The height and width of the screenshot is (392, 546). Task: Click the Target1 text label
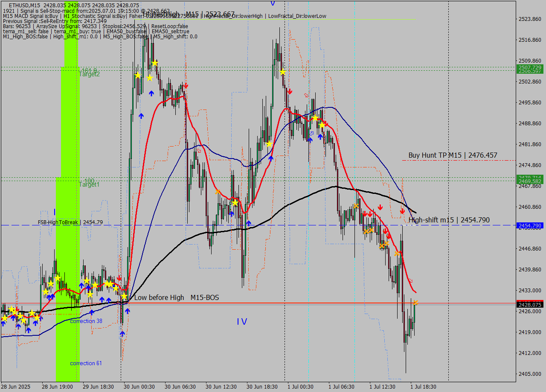pyautogui.click(x=89, y=184)
